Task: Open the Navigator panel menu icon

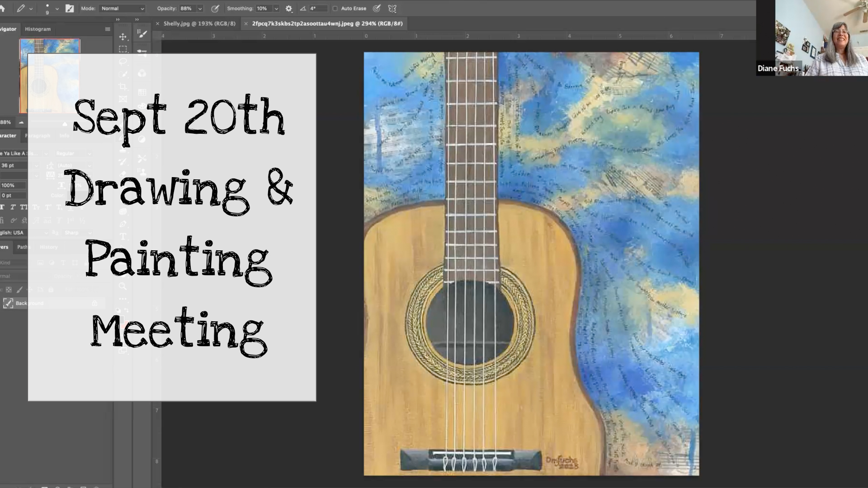Action: [108, 29]
